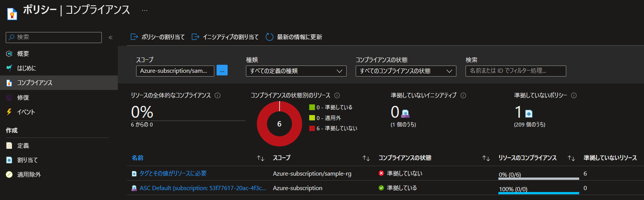Click the initiative icon beside the 0 count
Image resolution: width=644 pixels, height=200 pixels.
tap(405, 114)
